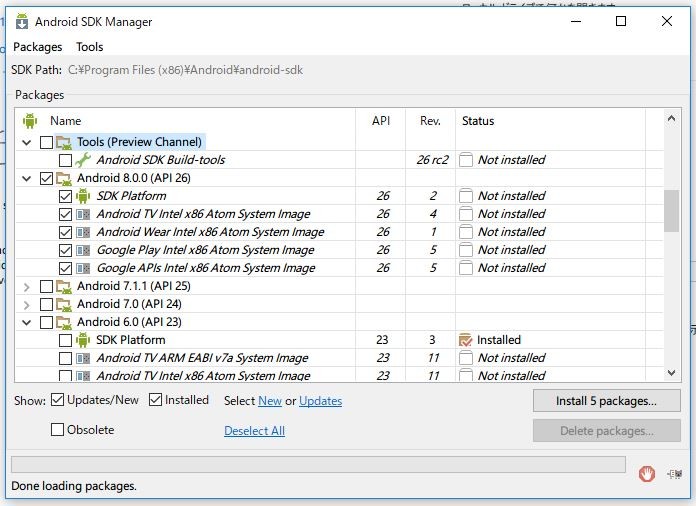Uncheck the Android 8.0.0 (API 26) checkbox
Screen dimensions: 696x506
(x=46, y=178)
